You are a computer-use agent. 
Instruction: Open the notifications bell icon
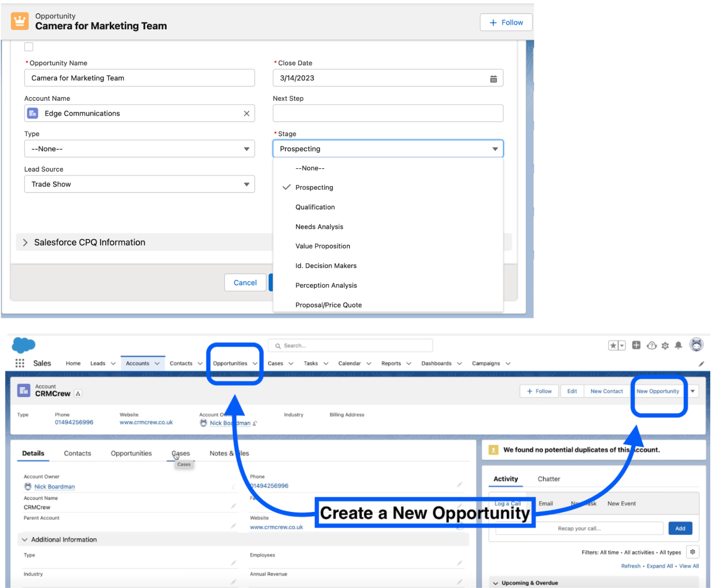679,346
